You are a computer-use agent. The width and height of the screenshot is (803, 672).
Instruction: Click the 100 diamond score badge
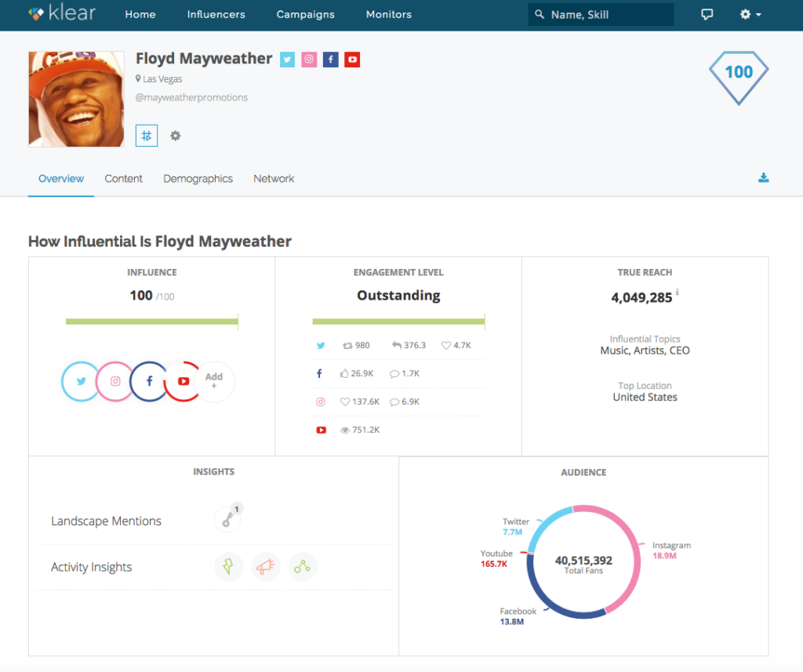click(739, 78)
